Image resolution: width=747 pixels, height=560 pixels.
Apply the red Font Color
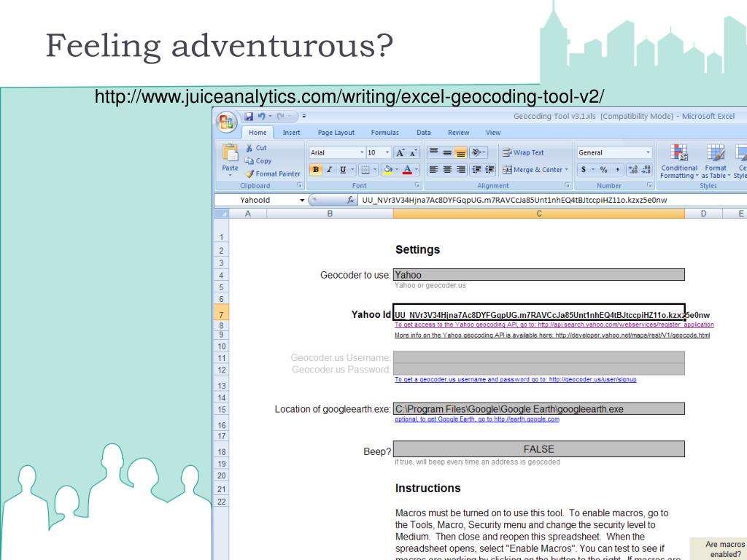407,169
